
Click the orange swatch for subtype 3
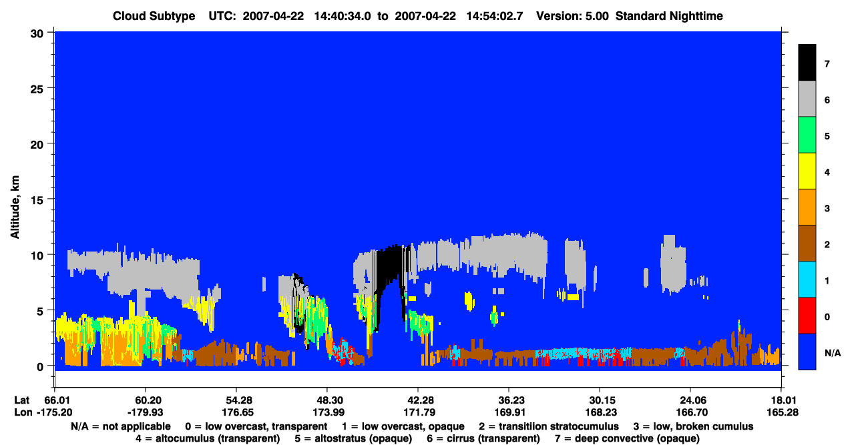[807, 207]
